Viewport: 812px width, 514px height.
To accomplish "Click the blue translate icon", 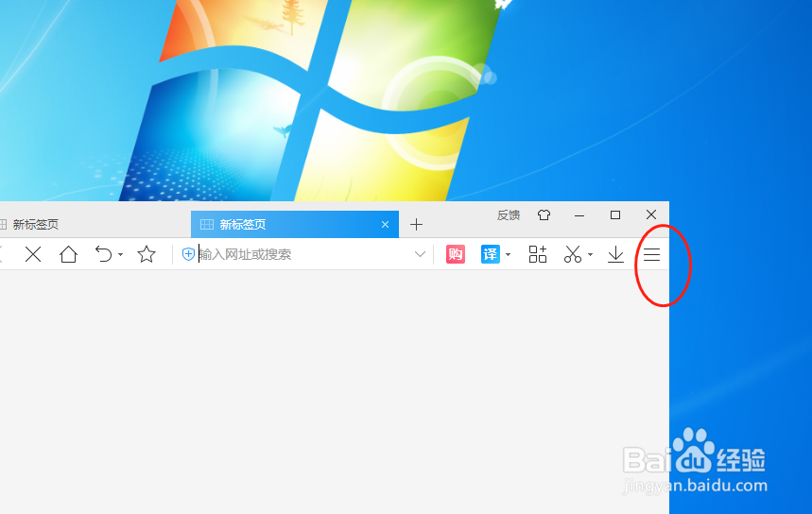I will (x=491, y=254).
